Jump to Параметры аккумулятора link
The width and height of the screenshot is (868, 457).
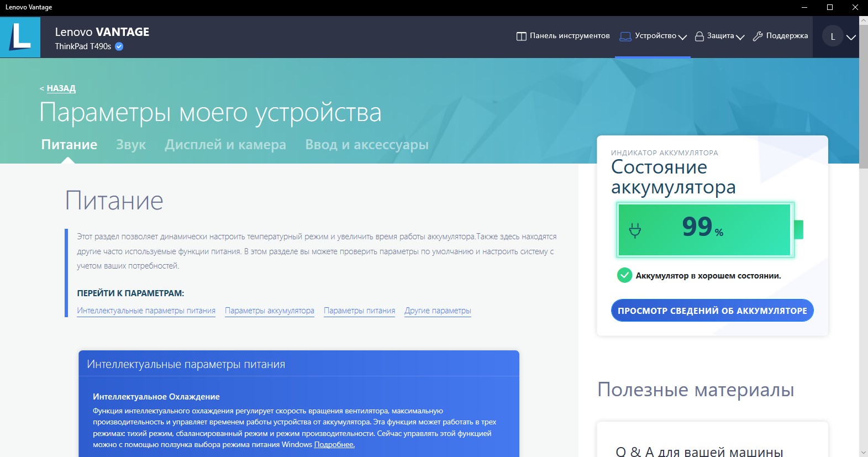tap(270, 311)
